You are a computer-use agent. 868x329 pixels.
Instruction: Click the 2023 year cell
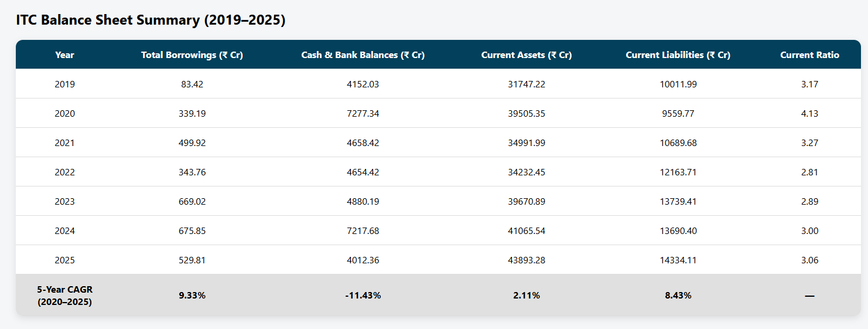64,201
